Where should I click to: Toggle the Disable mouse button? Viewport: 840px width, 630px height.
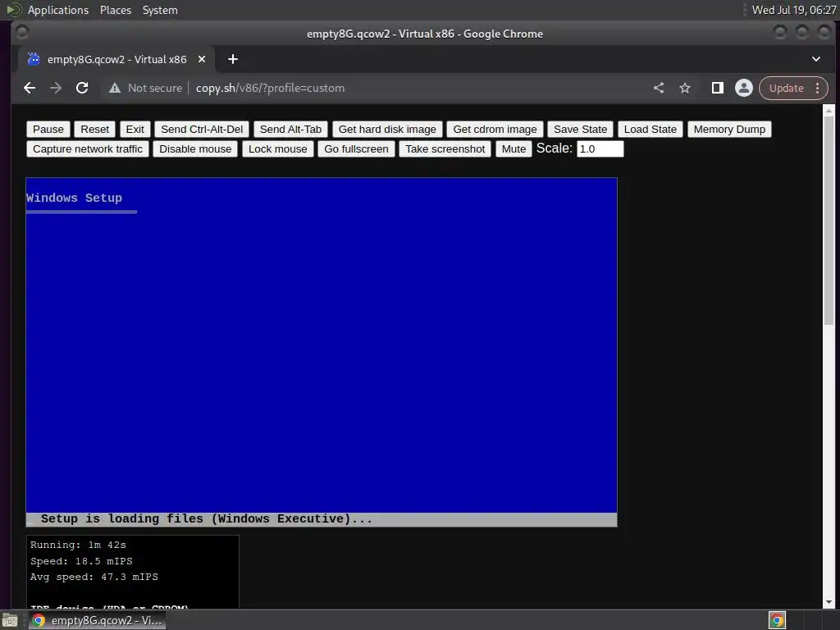195,149
